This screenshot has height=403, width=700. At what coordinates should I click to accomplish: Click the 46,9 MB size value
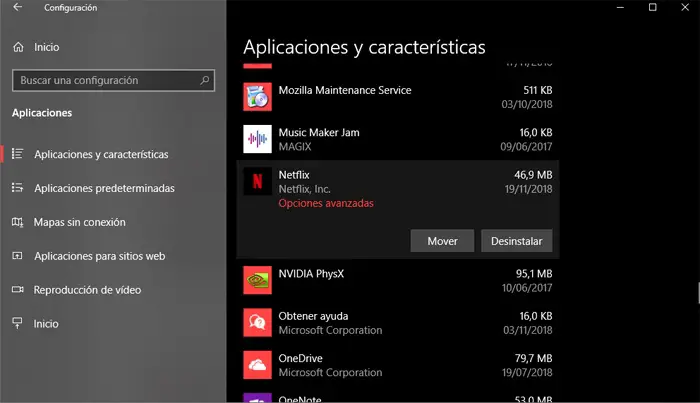point(533,175)
